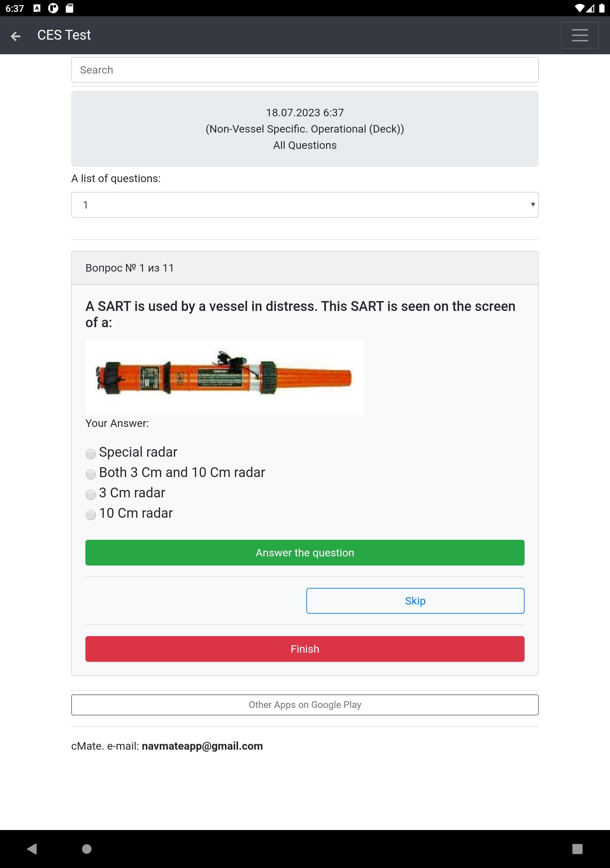Tap the SART device image
Image resolution: width=610 pixels, height=868 pixels.
[224, 377]
